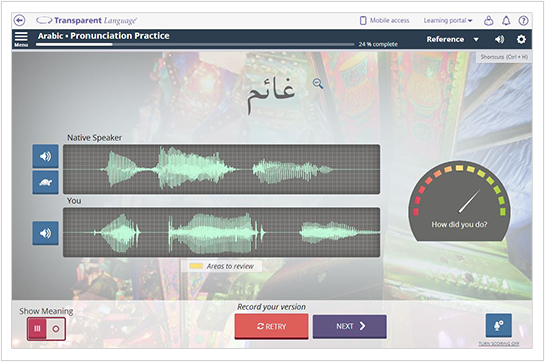Screen dimensions: 546x363
Task: Open the settings gear
Action: click(x=521, y=39)
